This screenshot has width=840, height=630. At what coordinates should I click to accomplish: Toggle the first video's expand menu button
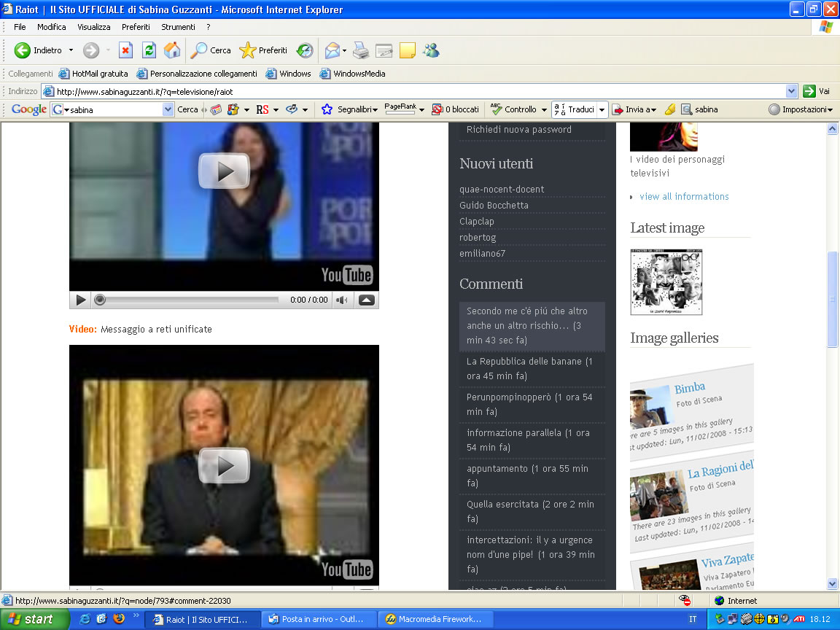[367, 300]
